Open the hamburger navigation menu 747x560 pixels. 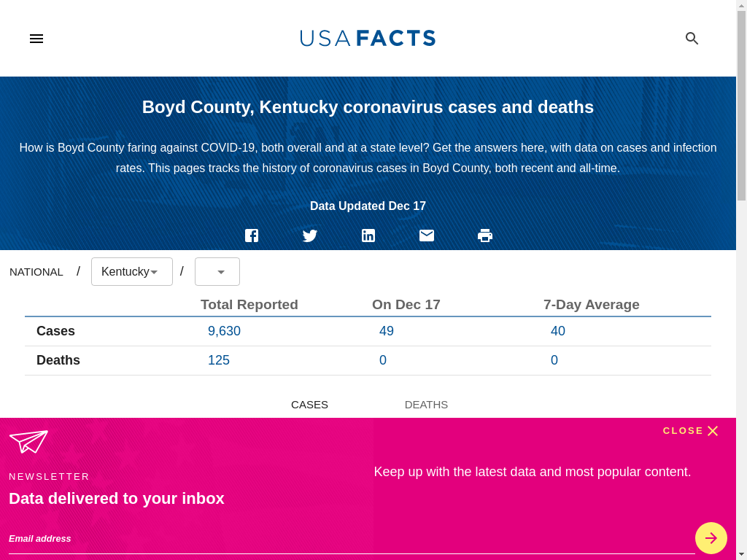tap(36, 39)
